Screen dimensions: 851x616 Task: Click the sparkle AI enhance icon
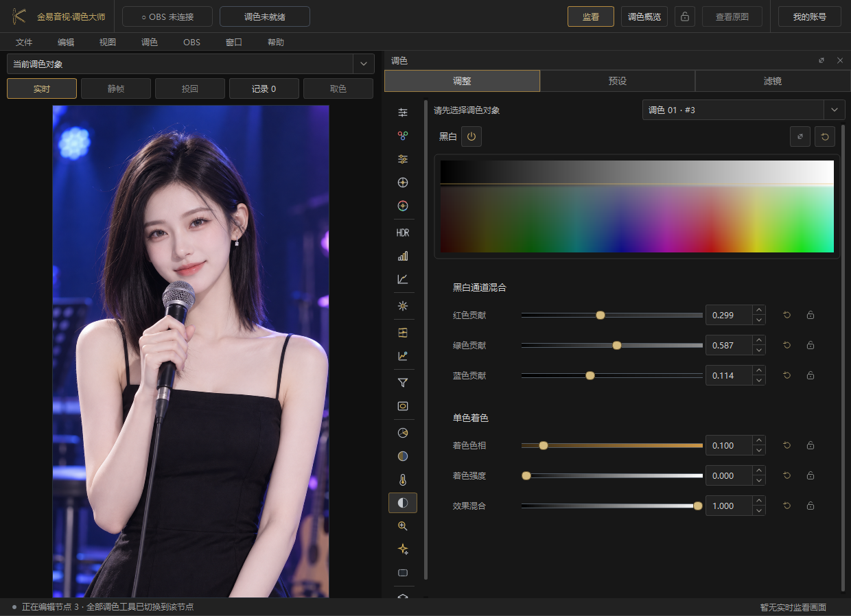[x=403, y=549]
